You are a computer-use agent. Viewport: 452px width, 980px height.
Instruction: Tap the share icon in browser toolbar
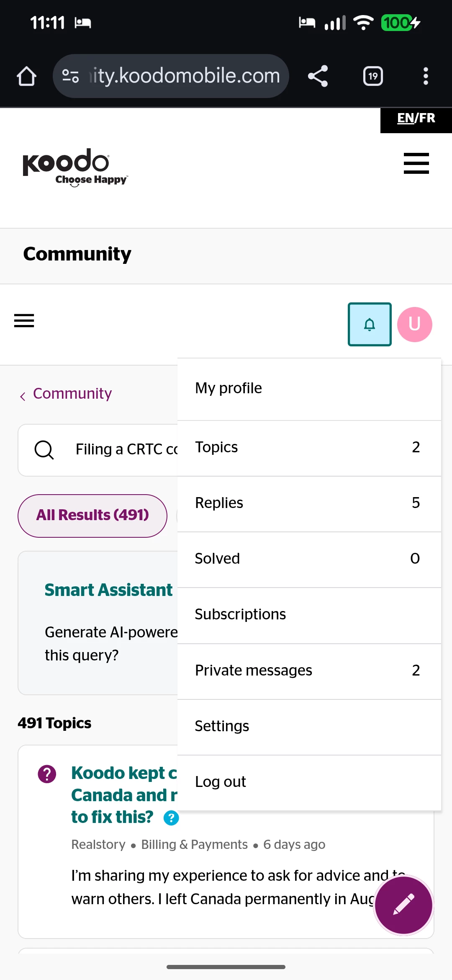pos(318,76)
